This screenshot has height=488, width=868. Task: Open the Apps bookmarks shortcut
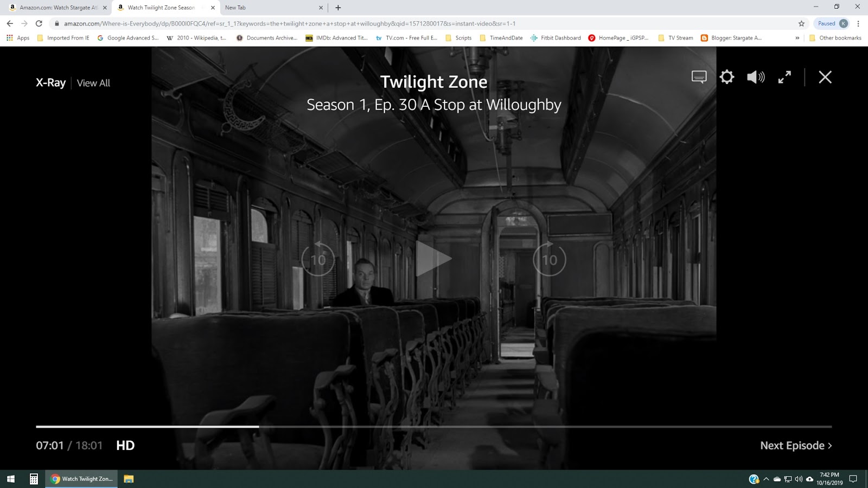pyautogui.click(x=18, y=38)
